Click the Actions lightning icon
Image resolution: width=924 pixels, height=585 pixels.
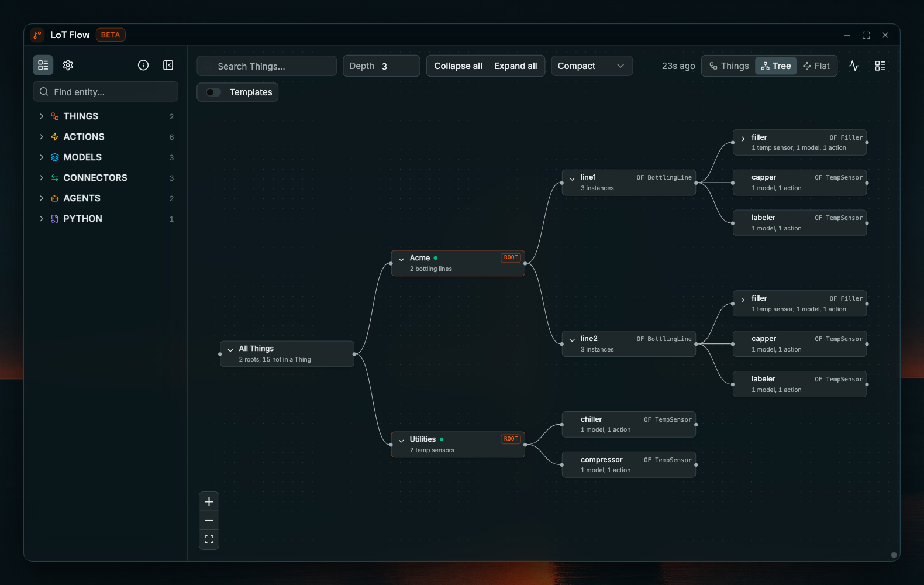(x=55, y=137)
